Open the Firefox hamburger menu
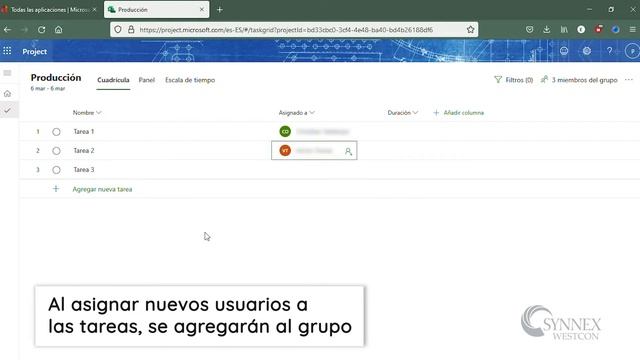 click(x=632, y=29)
